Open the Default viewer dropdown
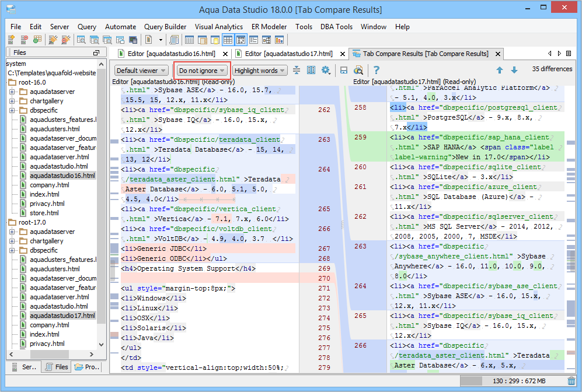The width and height of the screenshot is (582, 392). click(x=142, y=71)
